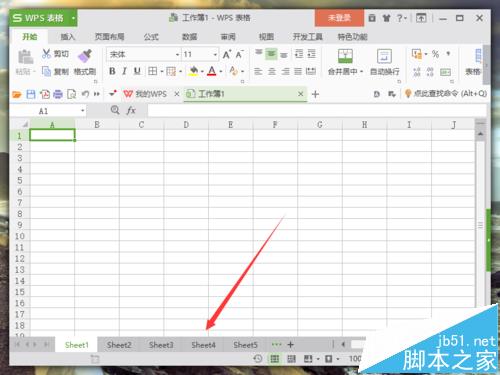Click the Increase Font Size icon

pyautogui.click(x=227, y=54)
